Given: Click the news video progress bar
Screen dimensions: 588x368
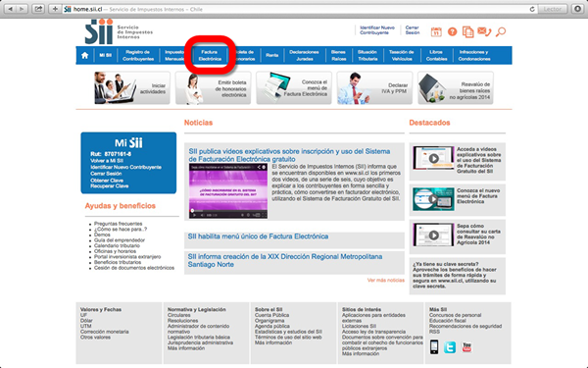Looking at the screenshot, I should (228, 211).
